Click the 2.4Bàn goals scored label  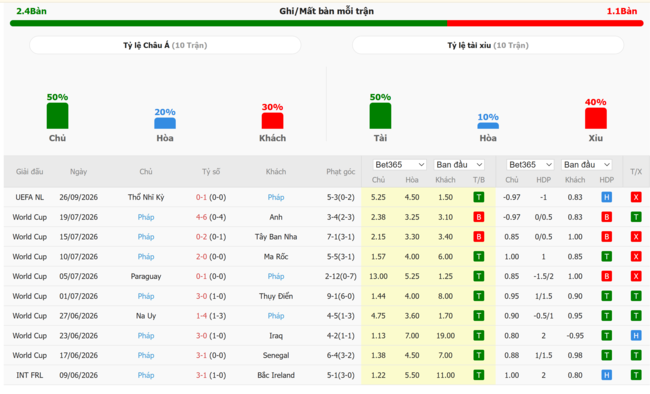(32, 11)
